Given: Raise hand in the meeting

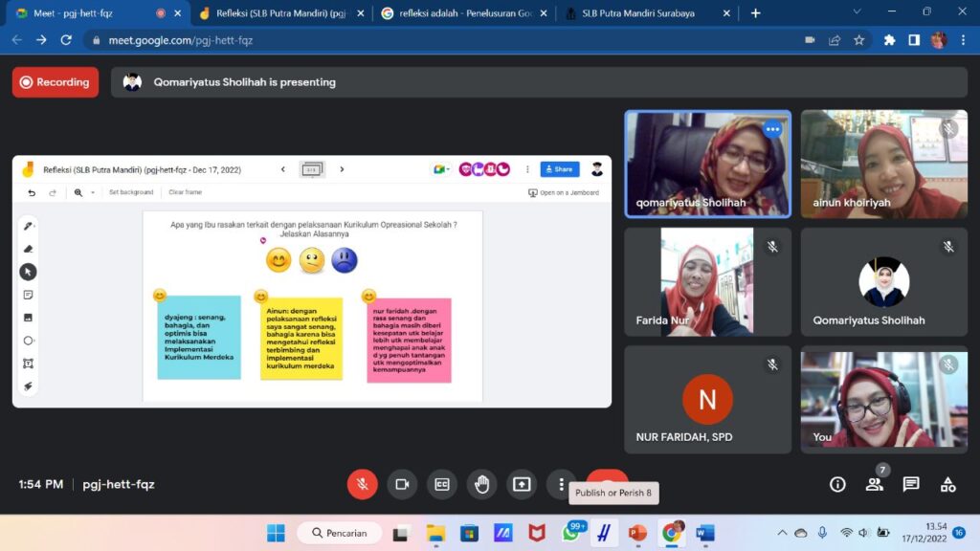Looking at the screenshot, I should (481, 484).
